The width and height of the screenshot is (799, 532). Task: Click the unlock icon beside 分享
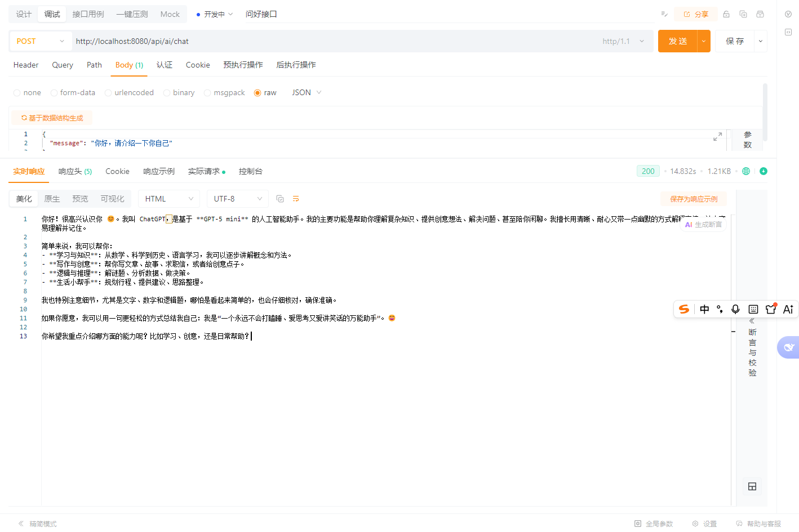point(726,14)
